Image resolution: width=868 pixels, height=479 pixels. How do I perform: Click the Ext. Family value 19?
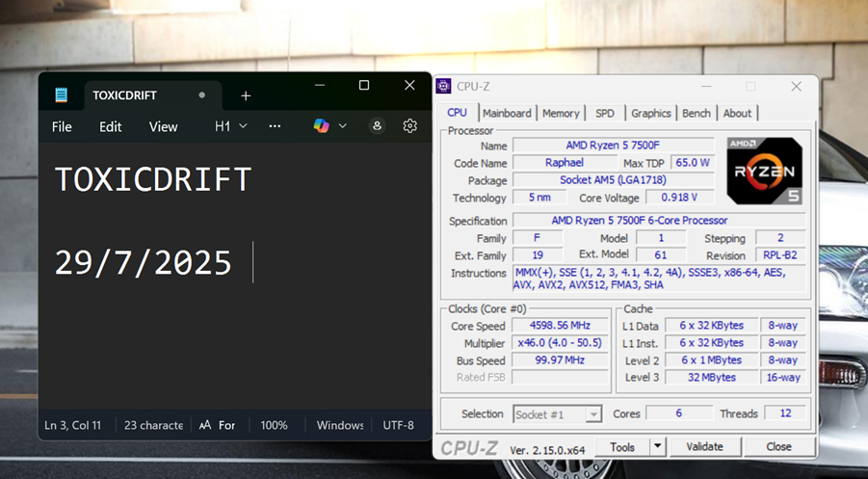(x=538, y=255)
